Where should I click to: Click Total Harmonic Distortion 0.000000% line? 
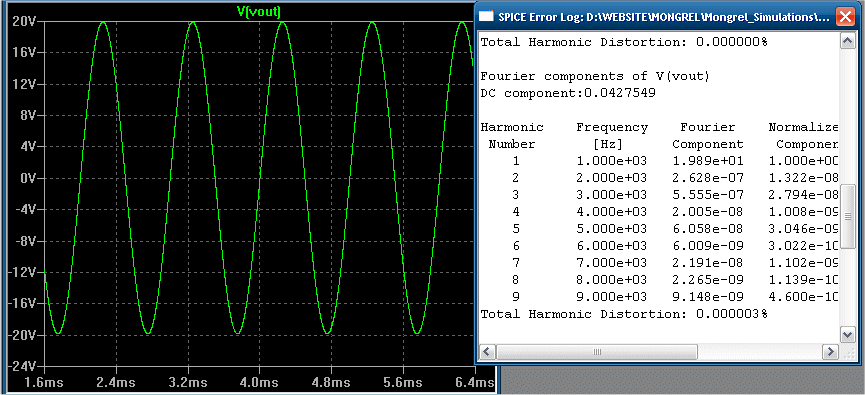point(624,42)
